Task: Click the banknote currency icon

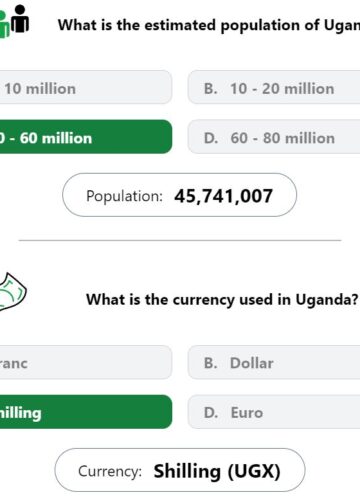Action: 13,292
